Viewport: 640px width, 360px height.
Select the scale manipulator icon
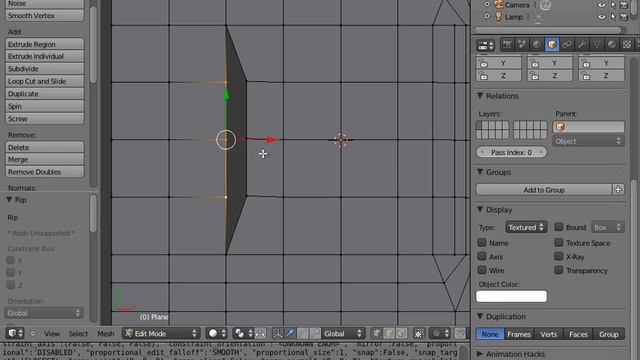point(315,333)
